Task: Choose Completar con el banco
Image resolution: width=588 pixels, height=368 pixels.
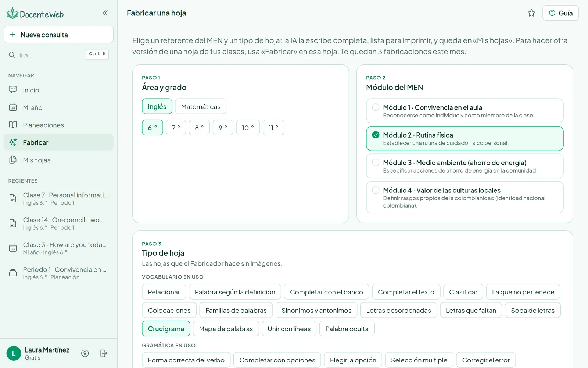Action: pyautogui.click(x=326, y=292)
